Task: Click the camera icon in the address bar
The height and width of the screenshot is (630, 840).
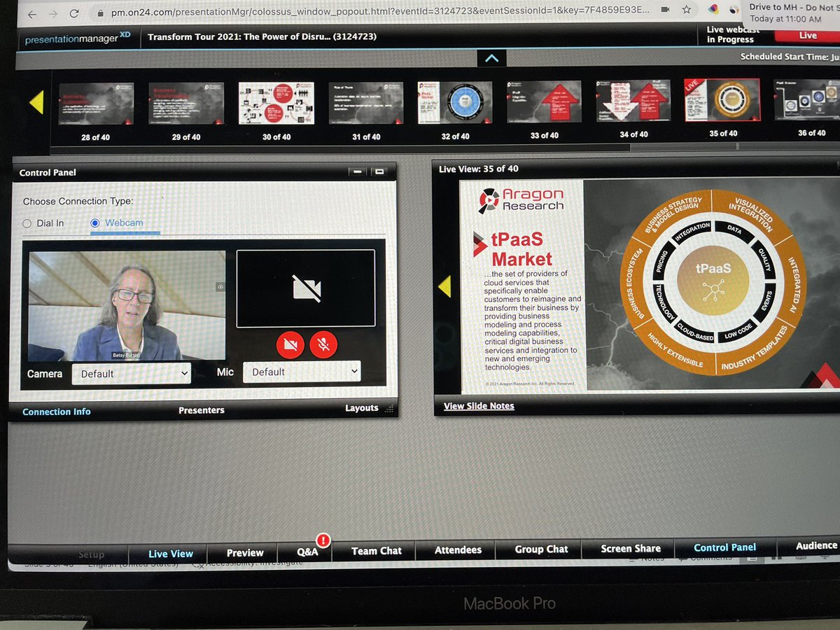Action: pyautogui.click(x=664, y=9)
